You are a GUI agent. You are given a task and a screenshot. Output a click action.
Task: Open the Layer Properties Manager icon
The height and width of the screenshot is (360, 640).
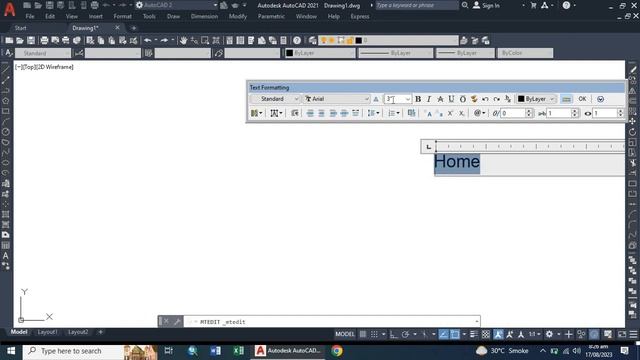313,40
